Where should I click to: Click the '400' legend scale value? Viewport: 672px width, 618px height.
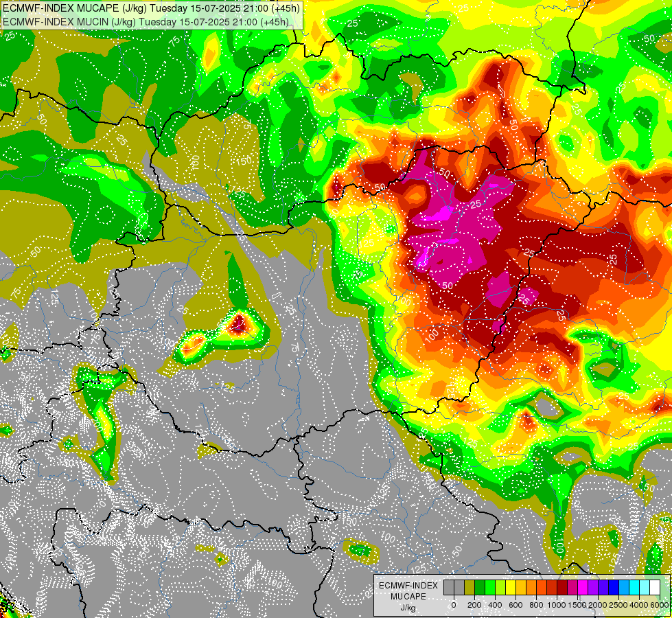click(495, 605)
